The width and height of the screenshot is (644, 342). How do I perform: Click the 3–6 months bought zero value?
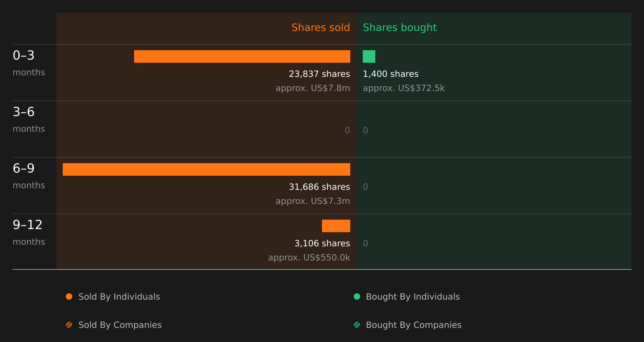point(366,131)
